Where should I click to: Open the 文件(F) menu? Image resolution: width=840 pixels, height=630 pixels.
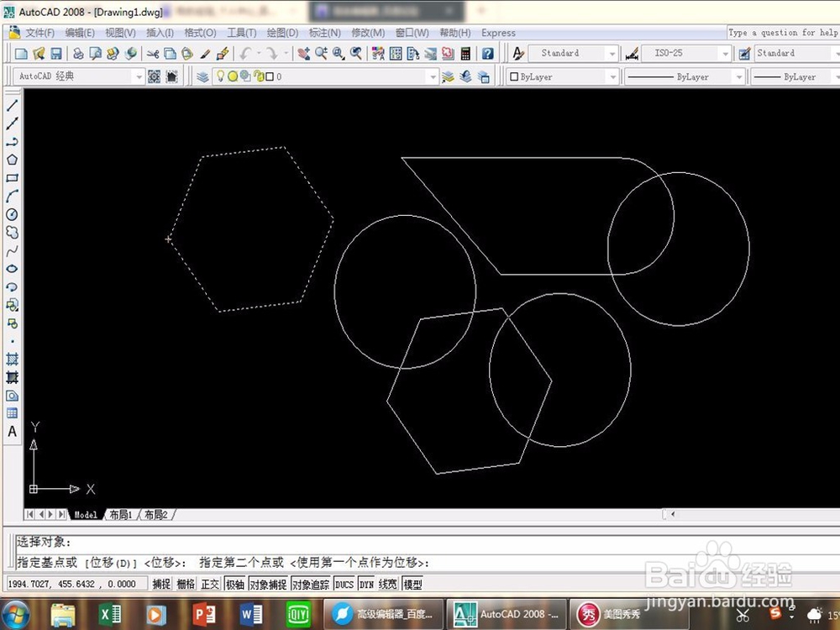pos(40,33)
